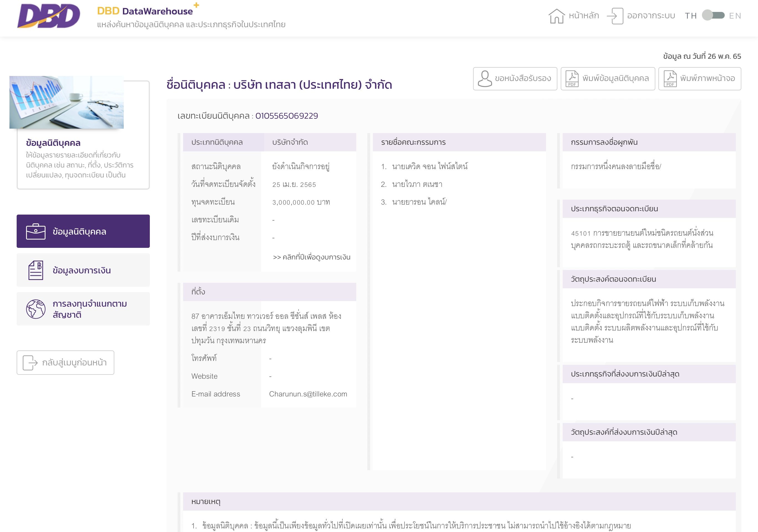Click the พิมพ์ภาพหน้าจอ button
This screenshot has width=758, height=532.
(x=699, y=78)
